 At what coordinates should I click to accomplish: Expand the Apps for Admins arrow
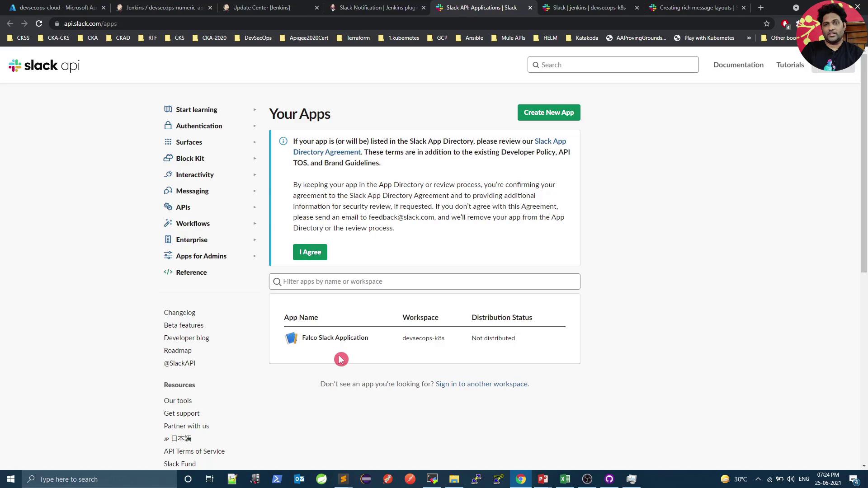pyautogui.click(x=255, y=256)
